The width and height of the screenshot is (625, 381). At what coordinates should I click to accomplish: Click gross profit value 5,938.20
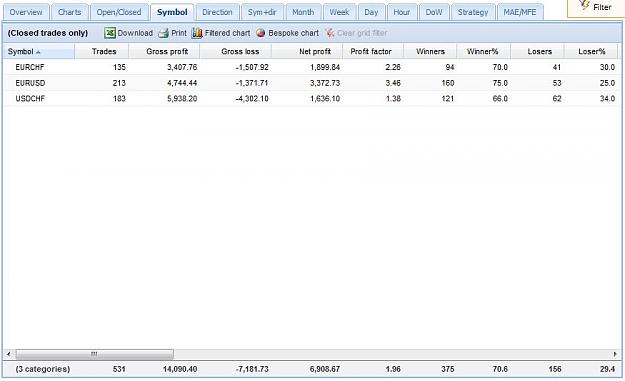(182, 99)
